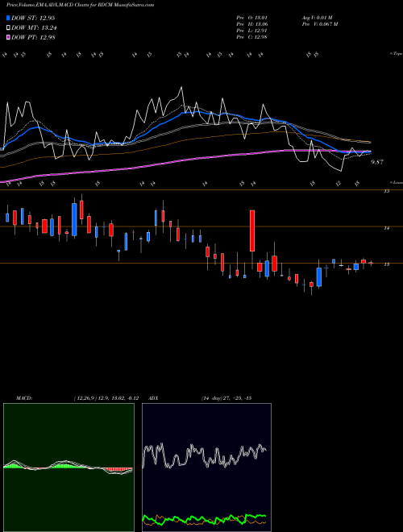Click the 'Pre C: 12.98' value
The image size is (403, 532).
[251, 36]
